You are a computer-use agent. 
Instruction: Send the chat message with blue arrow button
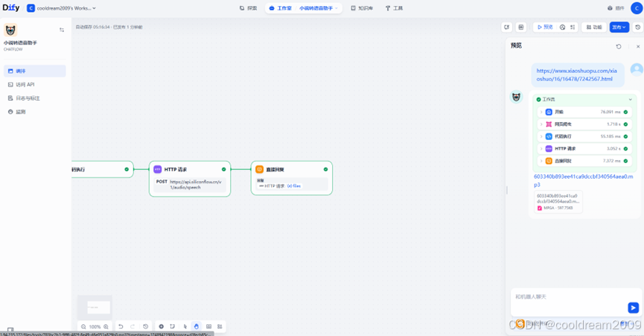point(633,308)
